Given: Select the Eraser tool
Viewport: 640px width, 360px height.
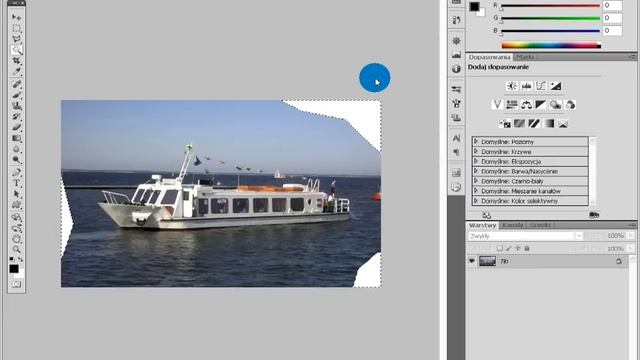Looking at the screenshot, I should [16, 128].
